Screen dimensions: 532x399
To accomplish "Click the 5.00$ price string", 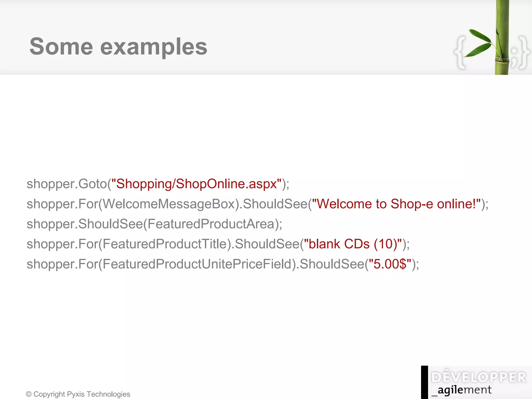I will 390,264.
